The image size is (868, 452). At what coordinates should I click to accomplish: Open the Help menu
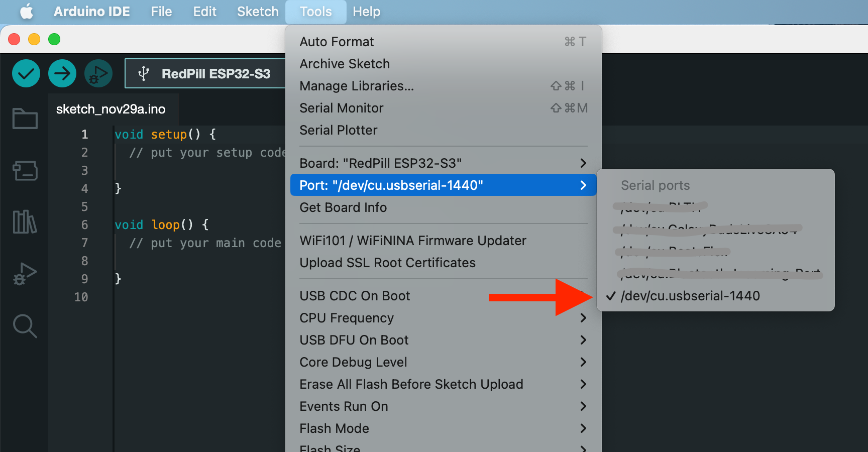[x=366, y=12]
